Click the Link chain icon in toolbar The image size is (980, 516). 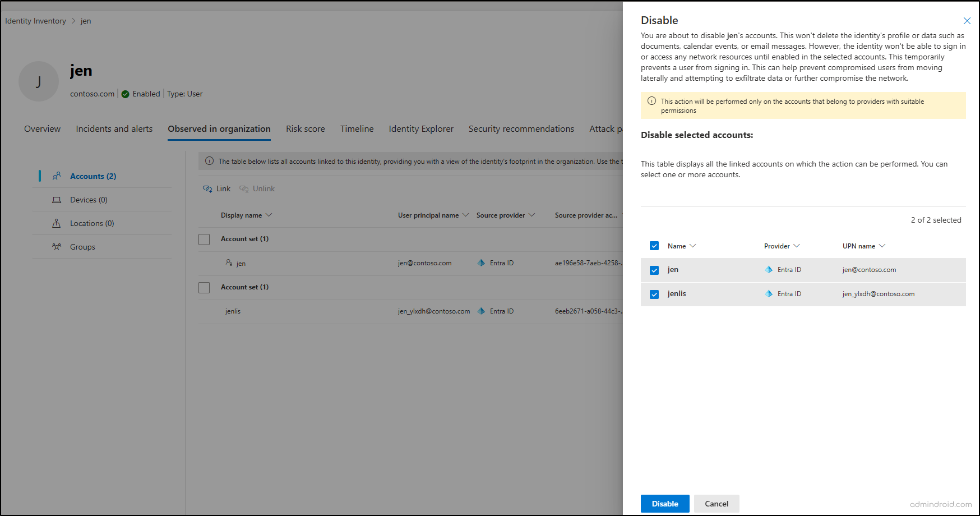click(x=207, y=189)
